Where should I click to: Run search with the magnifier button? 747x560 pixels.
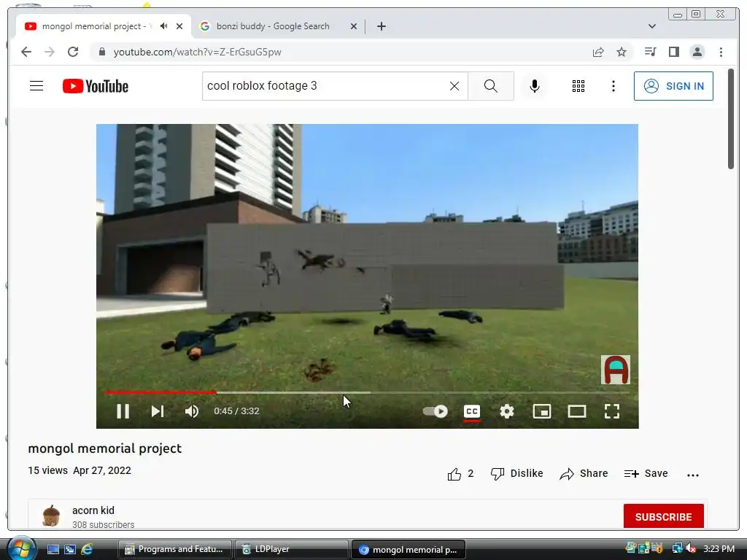pyautogui.click(x=491, y=86)
